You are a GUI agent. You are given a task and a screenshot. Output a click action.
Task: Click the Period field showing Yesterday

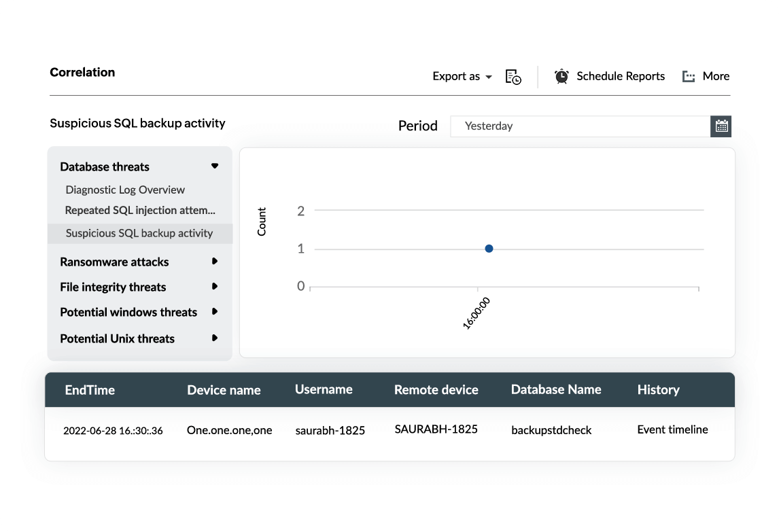pyautogui.click(x=580, y=126)
